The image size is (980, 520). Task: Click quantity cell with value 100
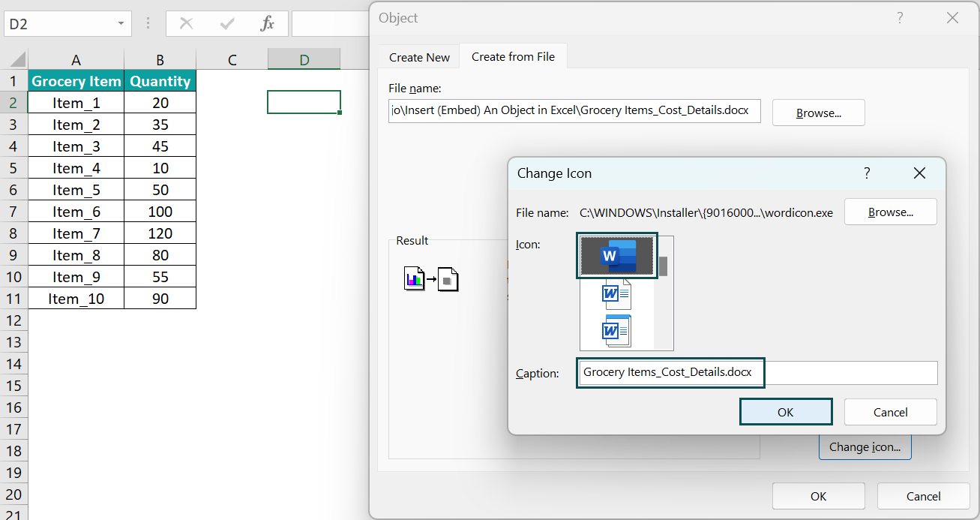(x=160, y=212)
